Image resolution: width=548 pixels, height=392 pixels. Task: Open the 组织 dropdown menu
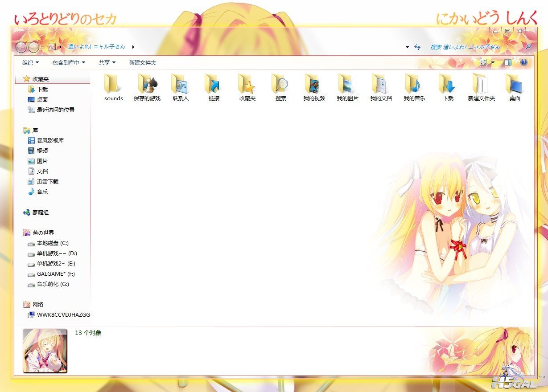pyautogui.click(x=31, y=63)
